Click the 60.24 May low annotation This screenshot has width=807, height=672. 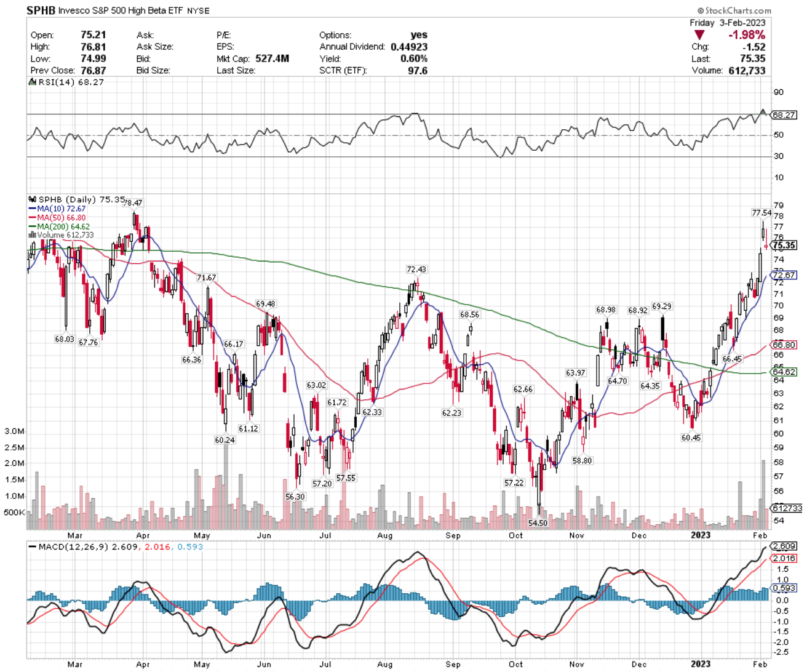point(225,440)
